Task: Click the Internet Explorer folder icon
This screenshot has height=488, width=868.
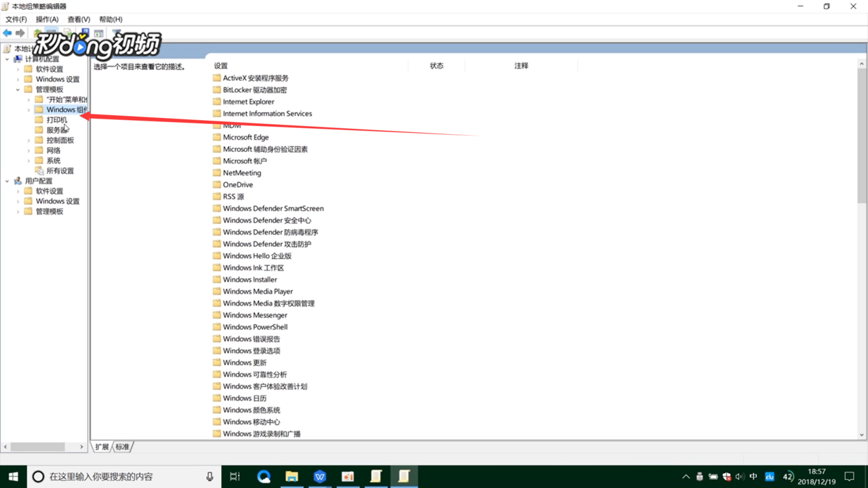Action: [x=217, y=102]
